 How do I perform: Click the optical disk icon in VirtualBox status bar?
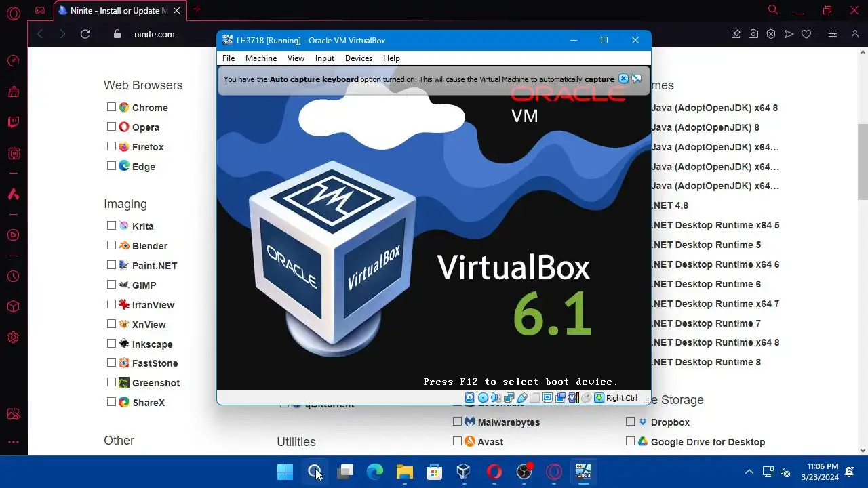coord(483,398)
